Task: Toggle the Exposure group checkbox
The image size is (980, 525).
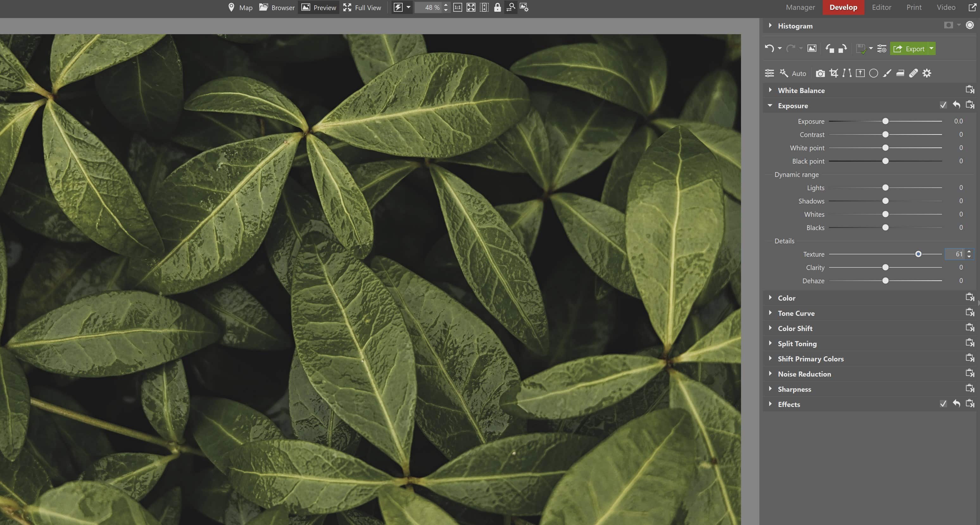Action: point(943,105)
